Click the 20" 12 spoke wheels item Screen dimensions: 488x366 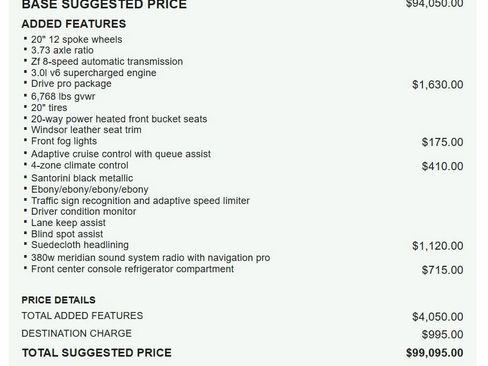[77, 39]
